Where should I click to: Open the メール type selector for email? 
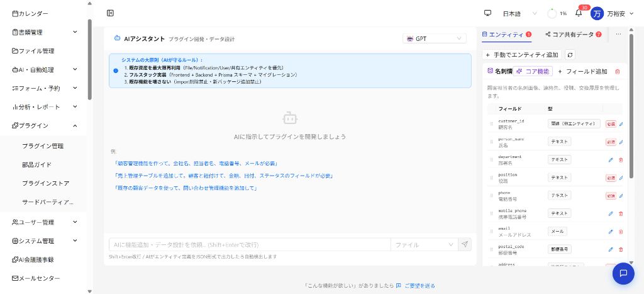pos(557,232)
